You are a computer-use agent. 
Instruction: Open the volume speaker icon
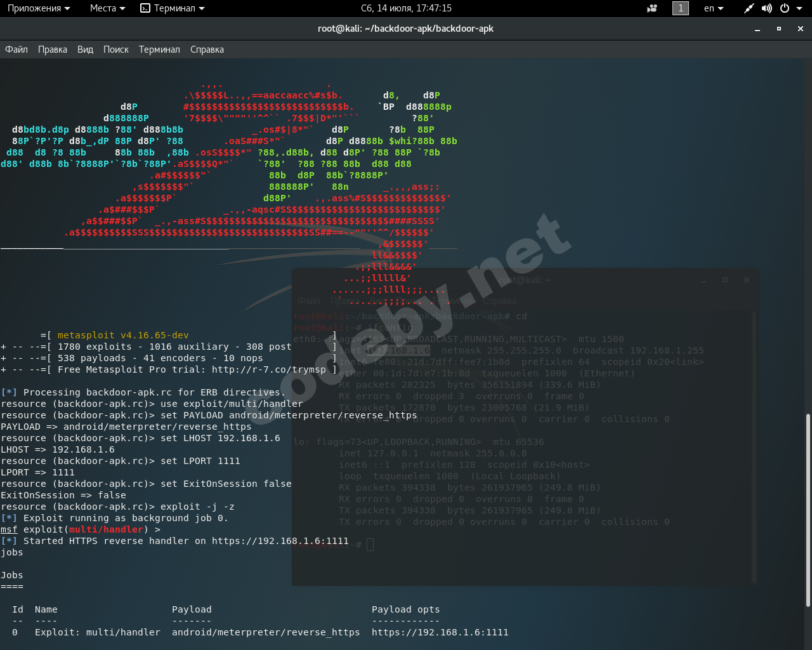tap(767, 8)
